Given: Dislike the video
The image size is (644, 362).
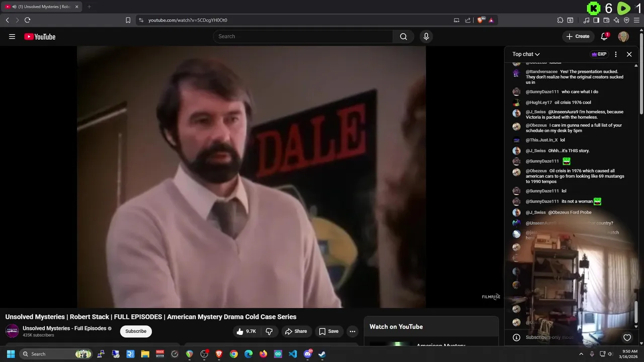Looking at the screenshot, I should click(x=269, y=331).
